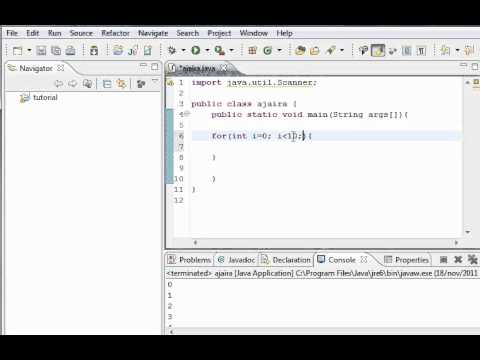Screen dimensions: 480x360
Task: Open the Source menu
Action: [81, 33]
